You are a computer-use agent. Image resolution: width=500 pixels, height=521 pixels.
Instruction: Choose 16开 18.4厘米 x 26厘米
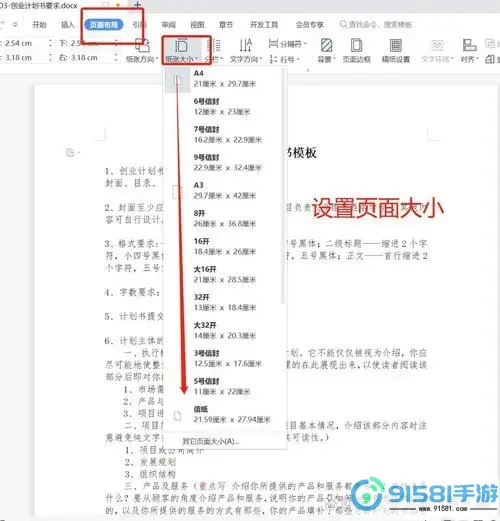click(223, 247)
